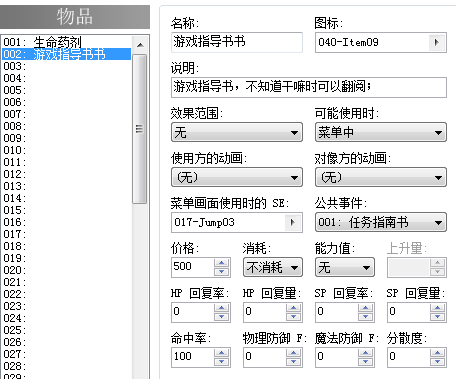The width and height of the screenshot is (456, 379).
Task: Select empty slot 007 in item list
Action: pyautogui.click(x=66, y=114)
